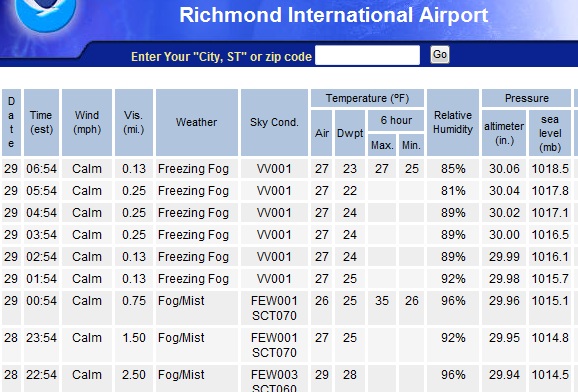
Task: Select the Sky Cond. column header
Action: pos(274,122)
